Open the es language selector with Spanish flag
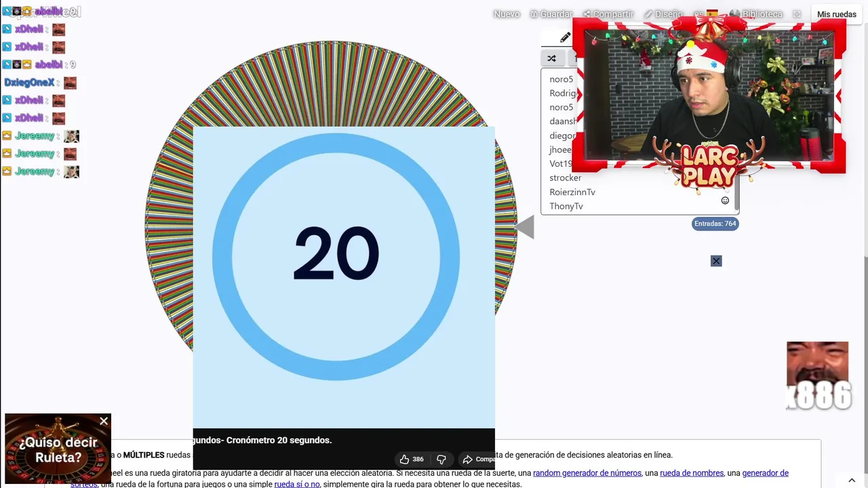Viewport: 868px width, 488px height. tap(705, 14)
